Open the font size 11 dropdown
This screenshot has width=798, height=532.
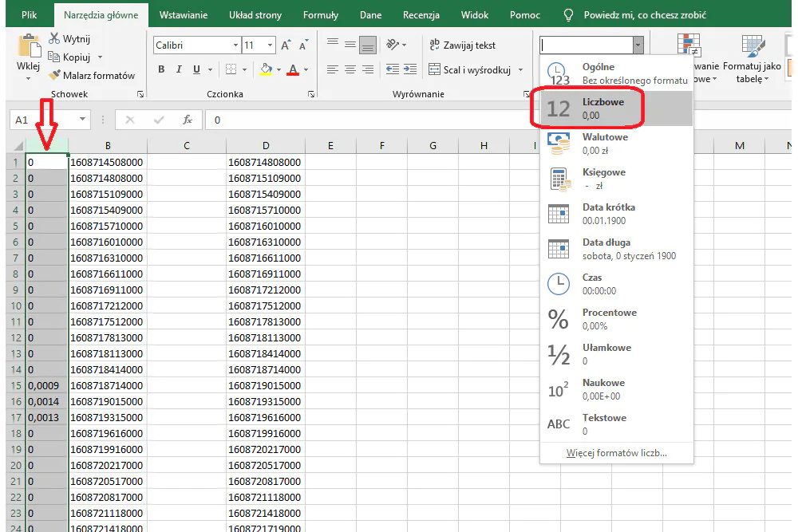[x=271, y=45]
